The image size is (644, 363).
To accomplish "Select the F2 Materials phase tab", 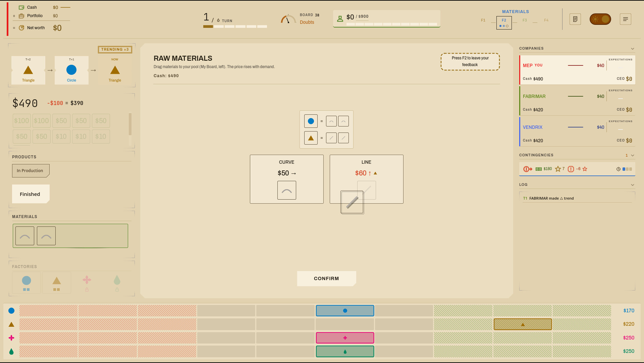I will pyautogui.click(x=504, y=23).
